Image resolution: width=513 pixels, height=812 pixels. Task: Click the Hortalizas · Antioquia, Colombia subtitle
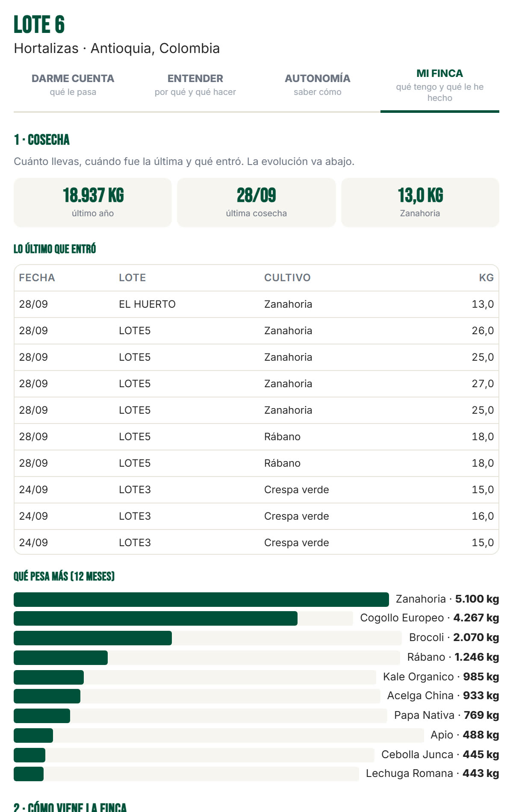pyautogui.click(x=117, y=48)
